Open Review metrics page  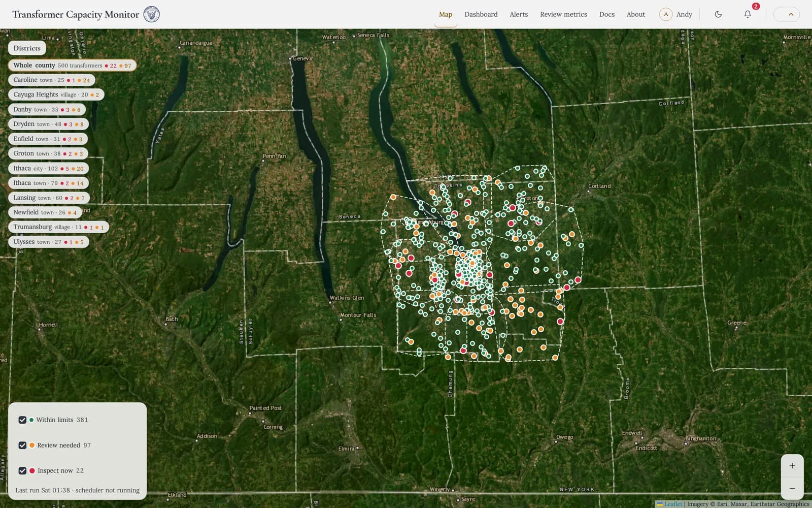[x=563, y=14]
